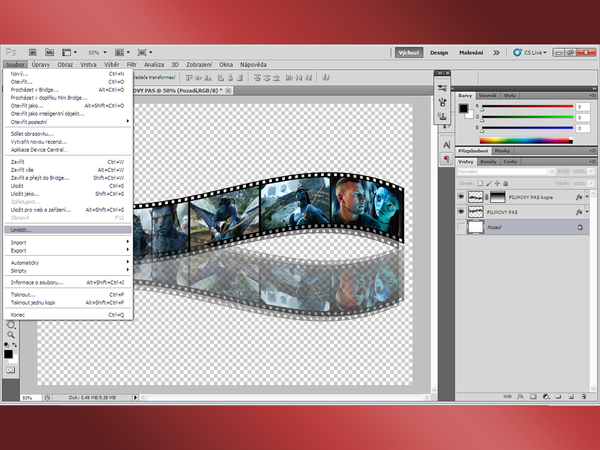
Task: Select the Zoom tool in toolbox
Action: click(10, 336)
